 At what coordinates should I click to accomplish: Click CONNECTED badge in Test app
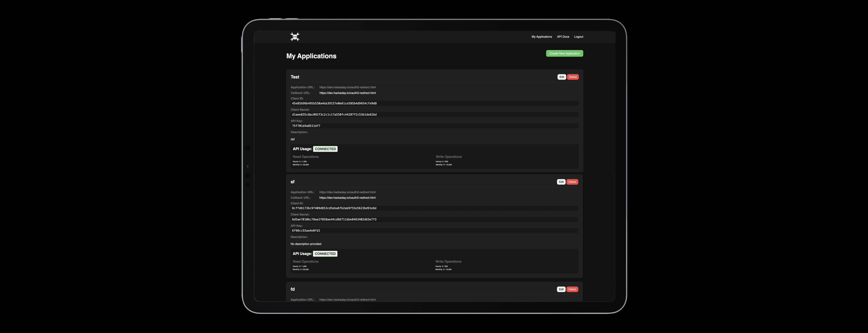325,149
